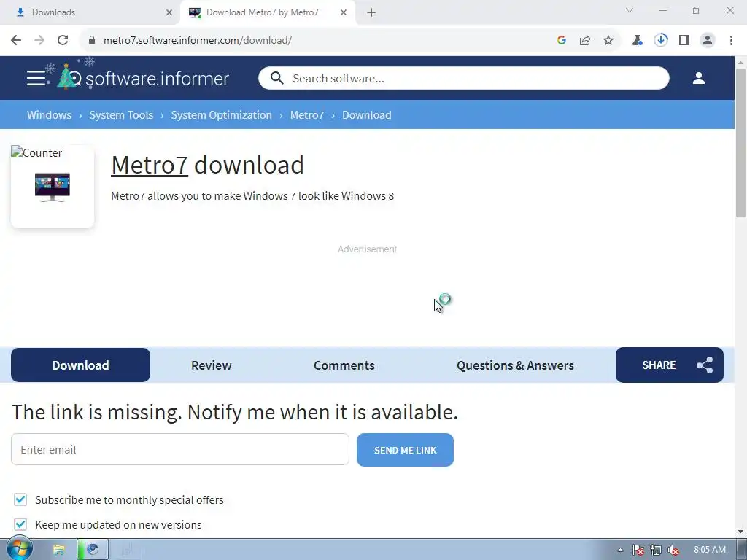
Task: Click the lock icon in address bar
Action: tap(92, 41)
